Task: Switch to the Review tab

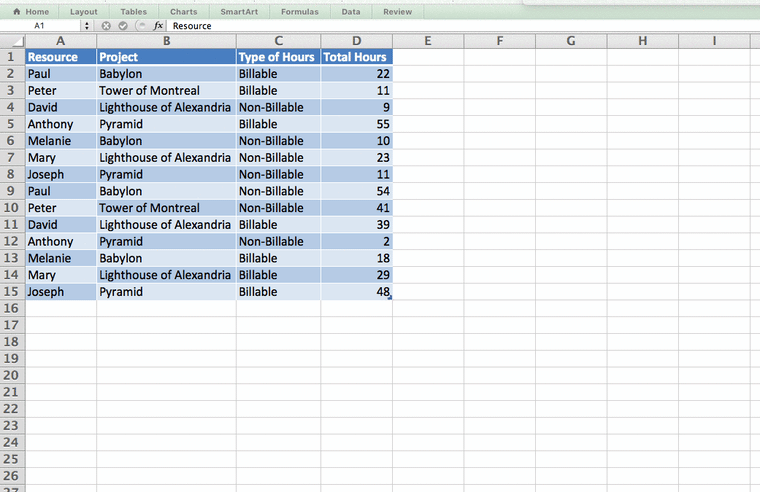Action: coord(397,12)
